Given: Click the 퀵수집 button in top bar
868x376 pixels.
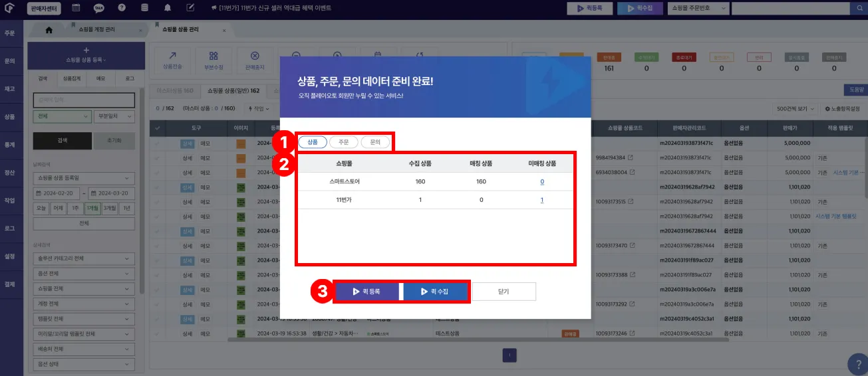Looking at the screenshot, I should coord(639,9).
